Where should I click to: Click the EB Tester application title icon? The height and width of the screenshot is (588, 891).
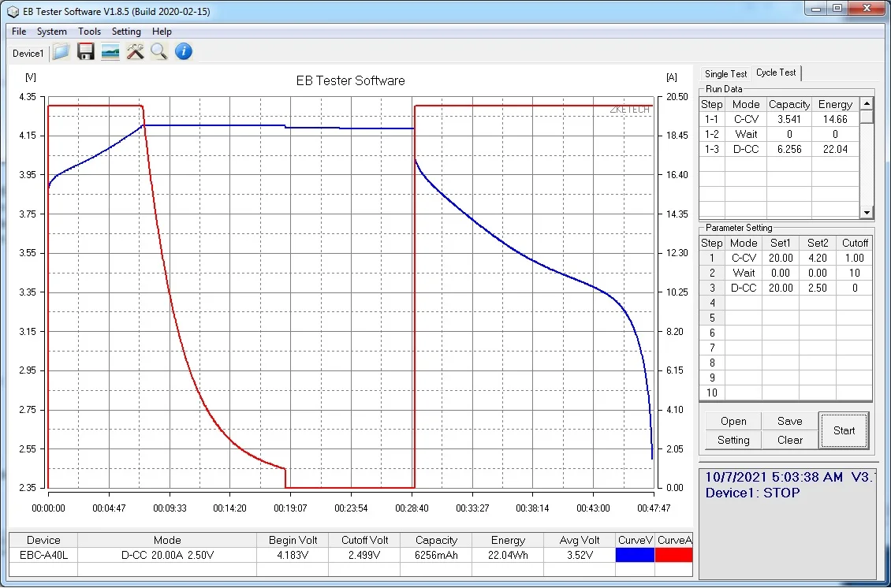(13, 11)
